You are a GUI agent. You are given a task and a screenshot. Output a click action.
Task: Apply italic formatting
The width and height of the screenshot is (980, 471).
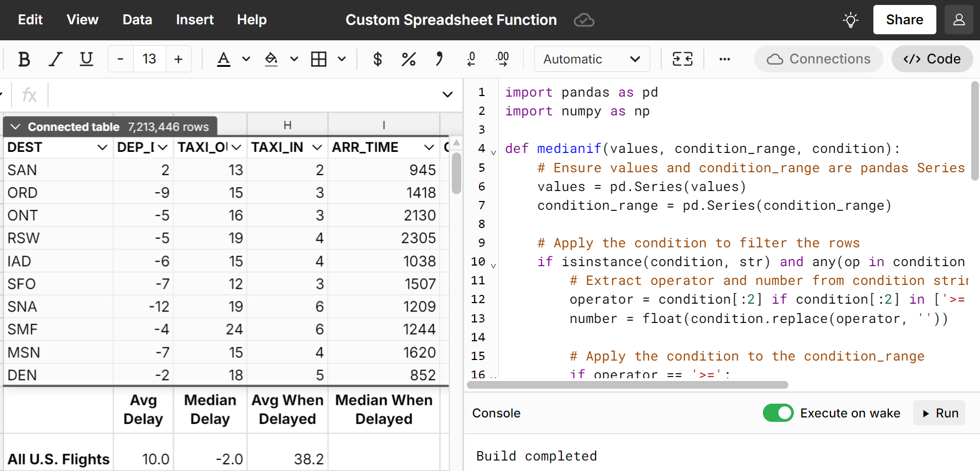[55, 59]
